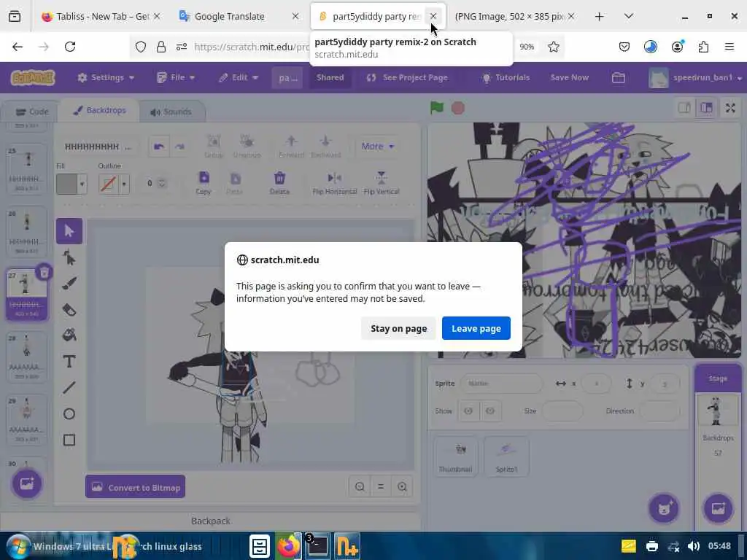Click the Choose a Backdrop button by Stage
The image size is (747, 560).
point(718,508)
